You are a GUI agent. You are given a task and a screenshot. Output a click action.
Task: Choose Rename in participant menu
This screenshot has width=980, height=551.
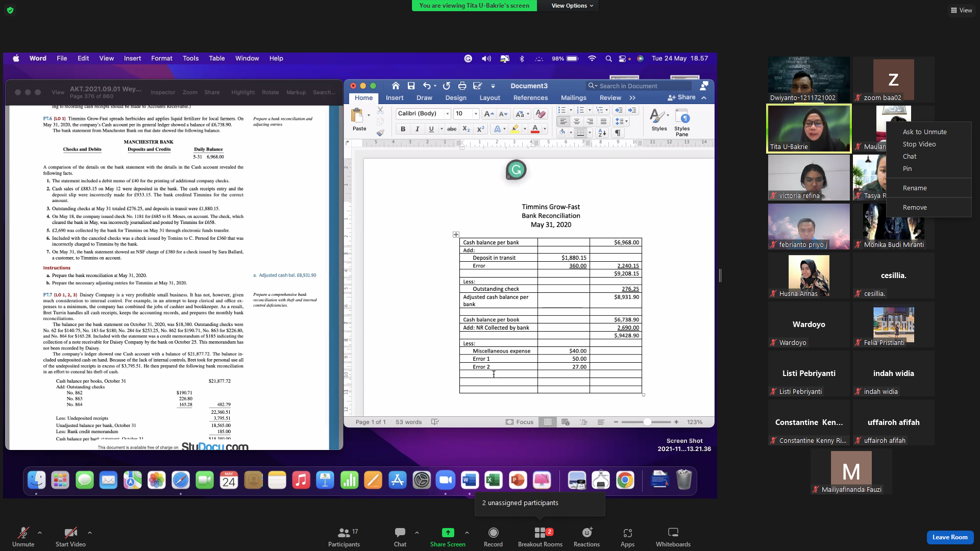click(x=915, y=188)
